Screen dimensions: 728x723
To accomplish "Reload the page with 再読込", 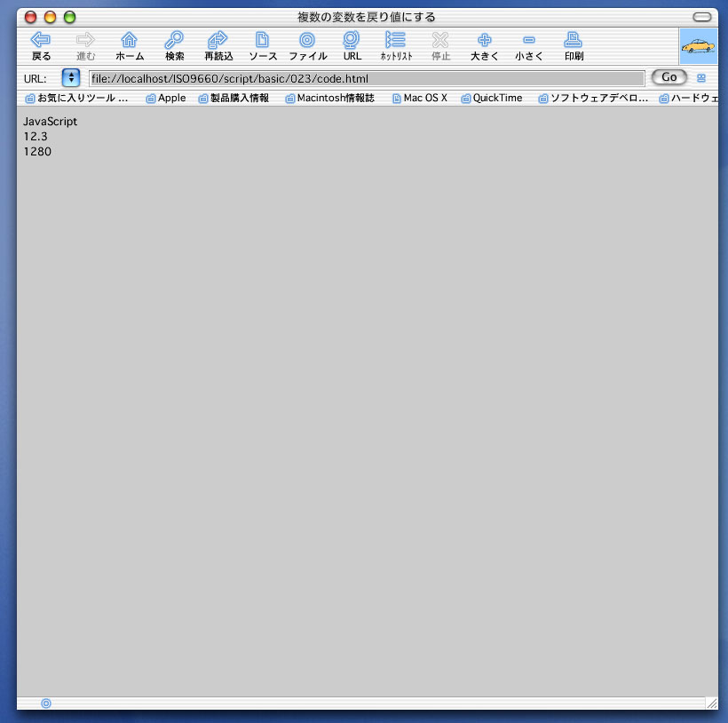I will (x=218, y=45).
